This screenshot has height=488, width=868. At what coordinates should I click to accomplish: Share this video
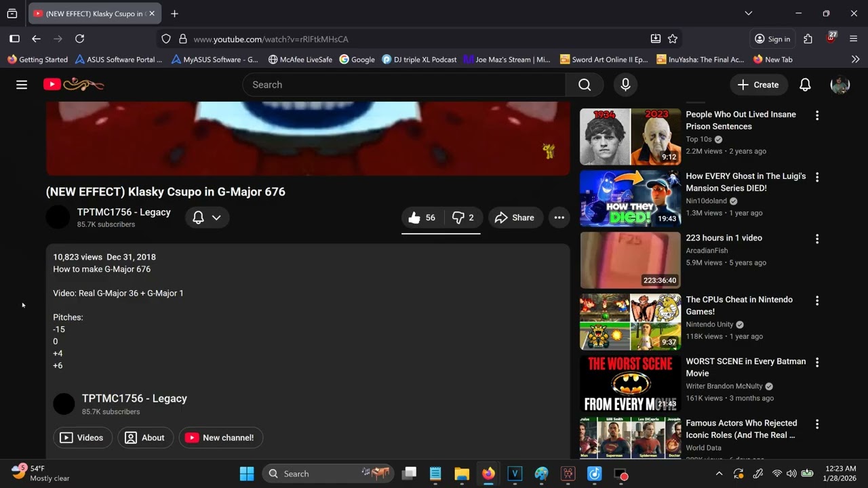tap(515, 218)
